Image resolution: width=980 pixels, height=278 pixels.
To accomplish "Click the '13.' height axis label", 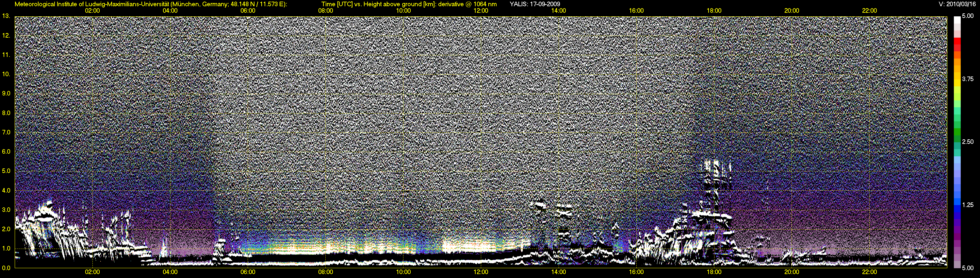I will point(6,16).
